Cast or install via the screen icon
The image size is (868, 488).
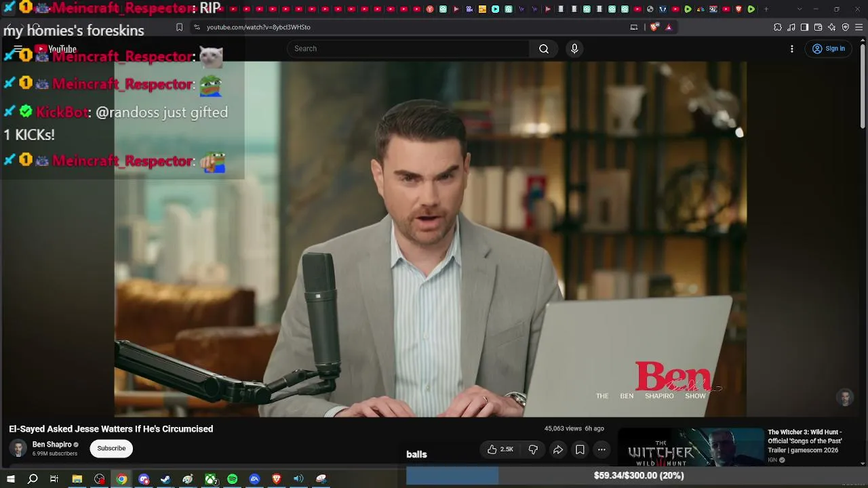(x=634, y=27)
